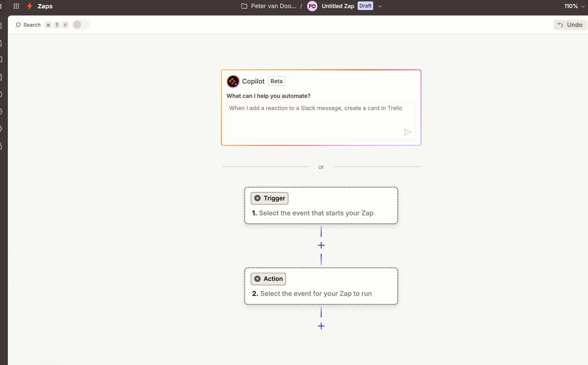Click the orange Zapier bolt logo
This screenshot has width=588, height=365.
point(30,6)
